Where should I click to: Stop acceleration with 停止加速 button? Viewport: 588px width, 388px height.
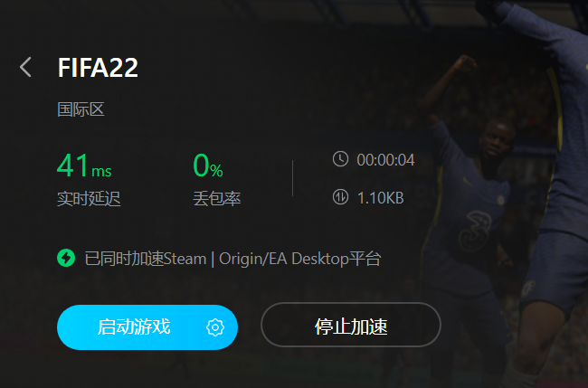pyautogui.click(x=351, y=325)
